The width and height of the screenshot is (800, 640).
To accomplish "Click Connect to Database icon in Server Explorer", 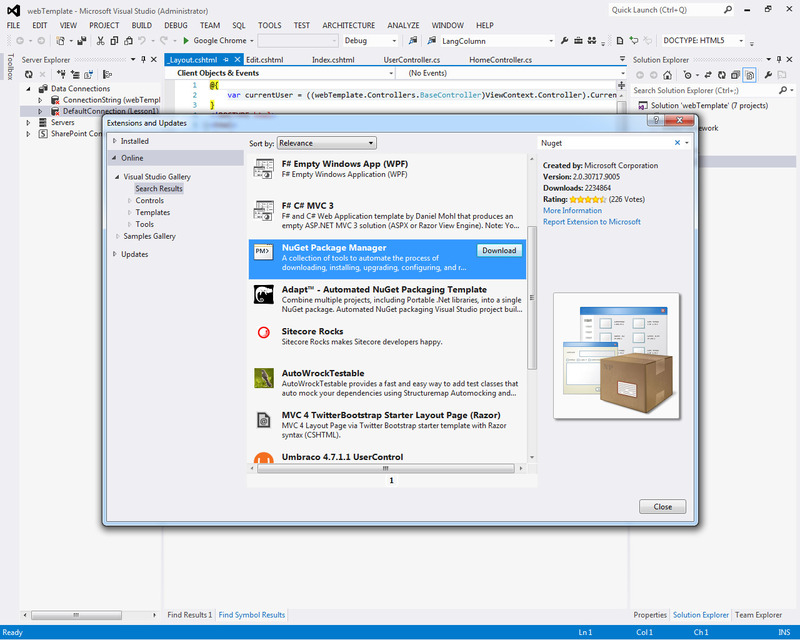I will 61,75.
